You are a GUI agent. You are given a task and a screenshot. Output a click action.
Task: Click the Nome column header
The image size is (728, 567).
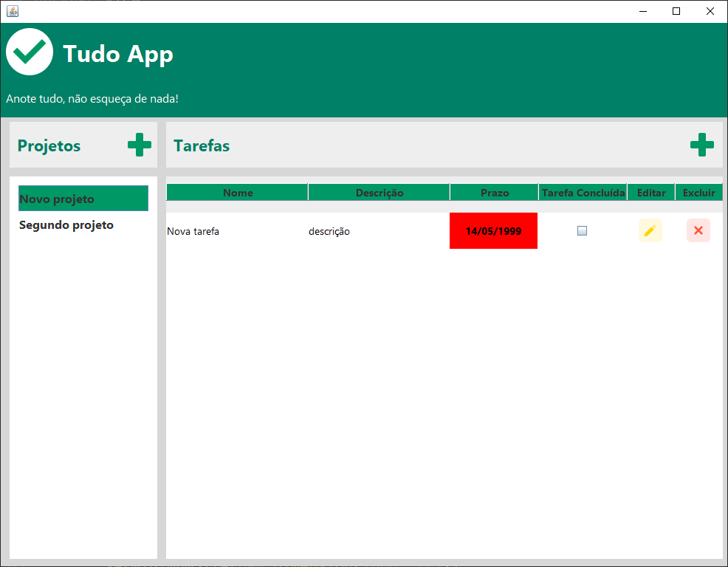click(237, 192)
